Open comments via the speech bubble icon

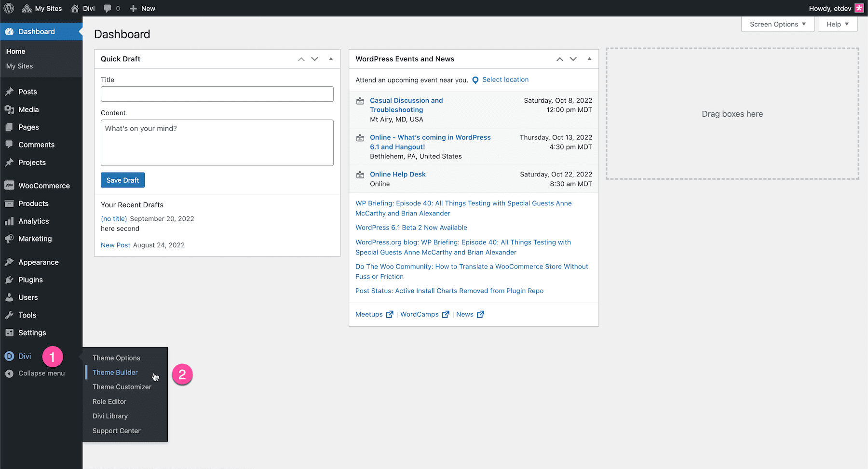(107, 8)
